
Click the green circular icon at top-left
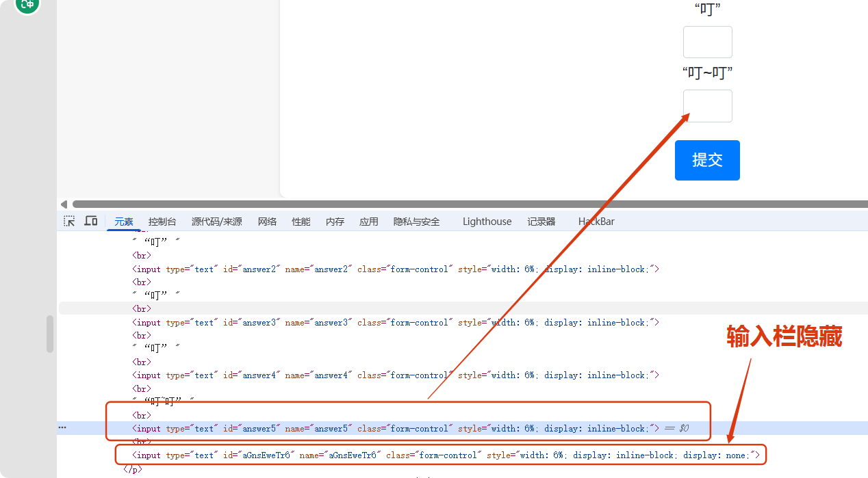[28, 5]
